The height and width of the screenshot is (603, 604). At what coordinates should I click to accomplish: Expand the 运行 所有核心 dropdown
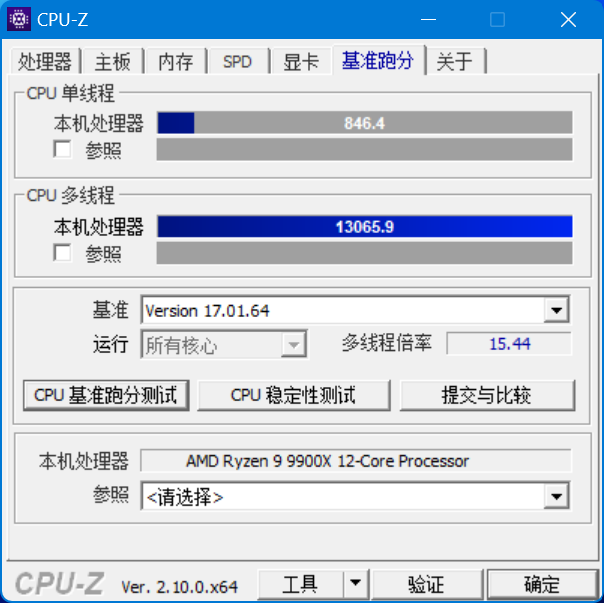[294, 344]
